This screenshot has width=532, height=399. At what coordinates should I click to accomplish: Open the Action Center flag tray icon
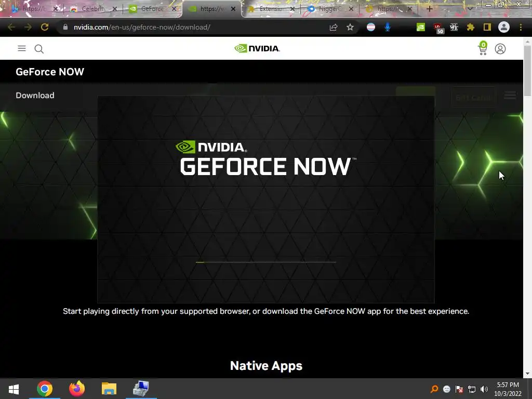click(459, 389)
